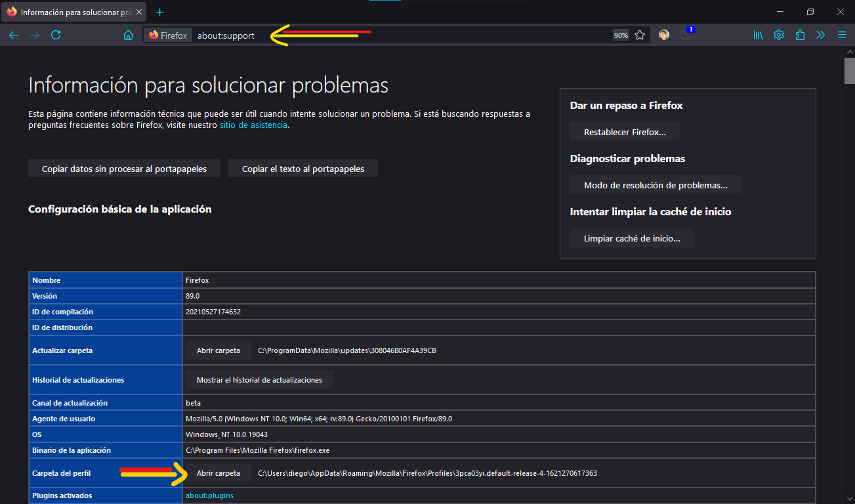Show more tools with double-chevron overflow icon
Viewport: 855px width, 504px height.
coord(820,35)
